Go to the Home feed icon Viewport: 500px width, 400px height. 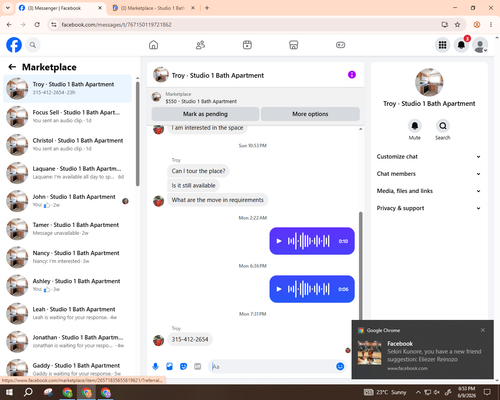pos(153,45)
